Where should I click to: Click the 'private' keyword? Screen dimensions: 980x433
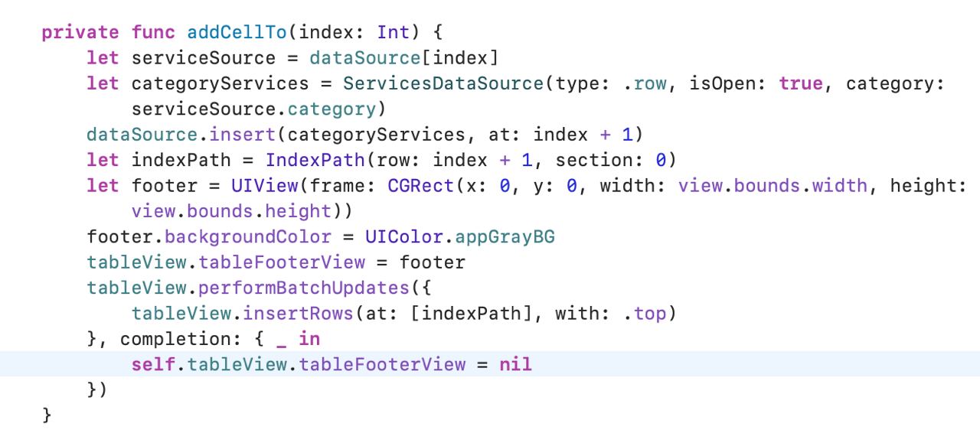click(x=80, y=33)
